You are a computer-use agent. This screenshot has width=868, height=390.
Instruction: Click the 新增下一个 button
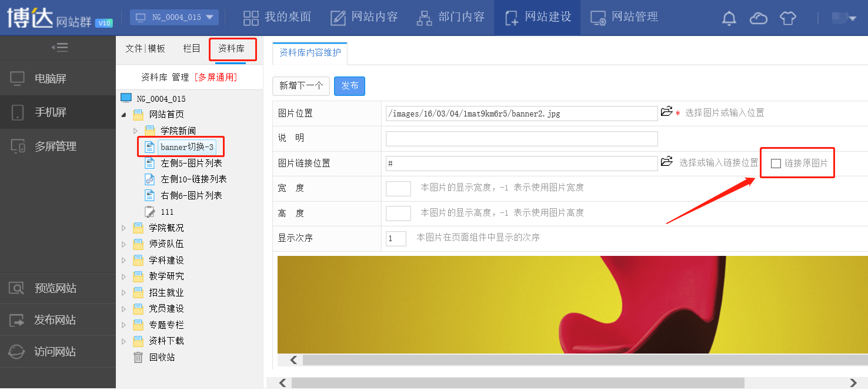click(x=301, y=86)
